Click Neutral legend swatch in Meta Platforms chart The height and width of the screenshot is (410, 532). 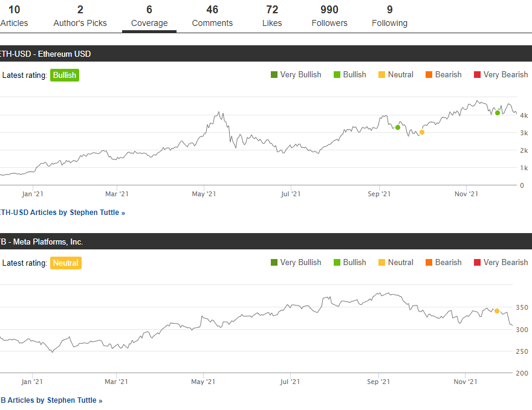381,262
